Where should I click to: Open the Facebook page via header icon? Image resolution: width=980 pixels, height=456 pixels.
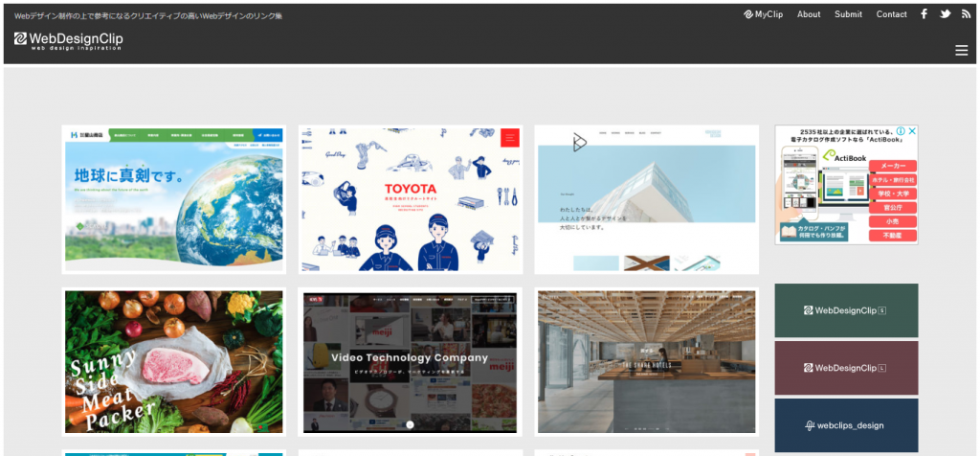pos(924,13)
